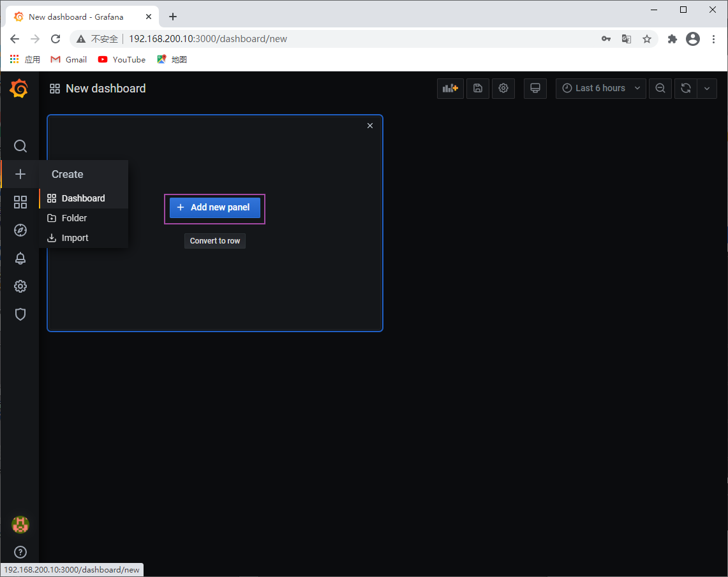Open the Gmail bookmark
This screenshot has width=728, height=577.
(69, 59)
